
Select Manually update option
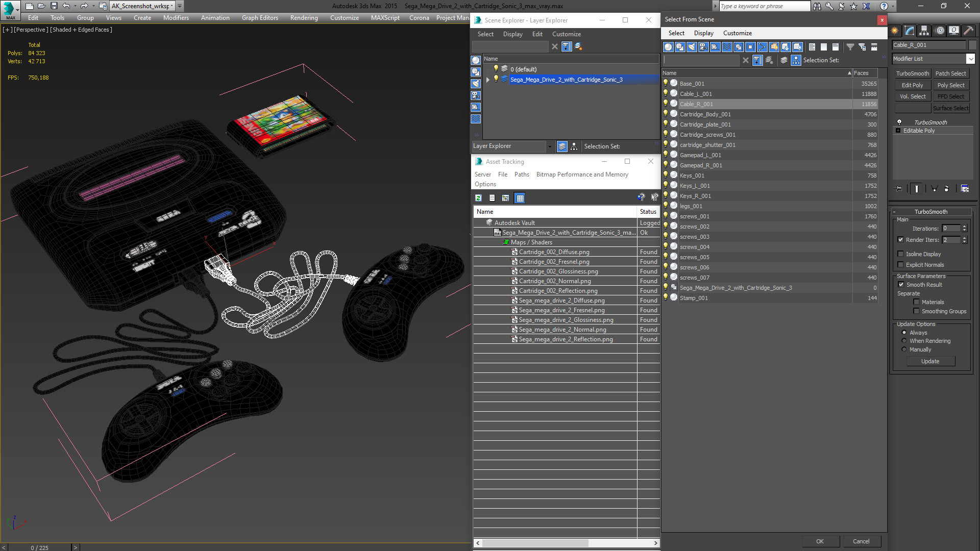[x=904, y=349]
